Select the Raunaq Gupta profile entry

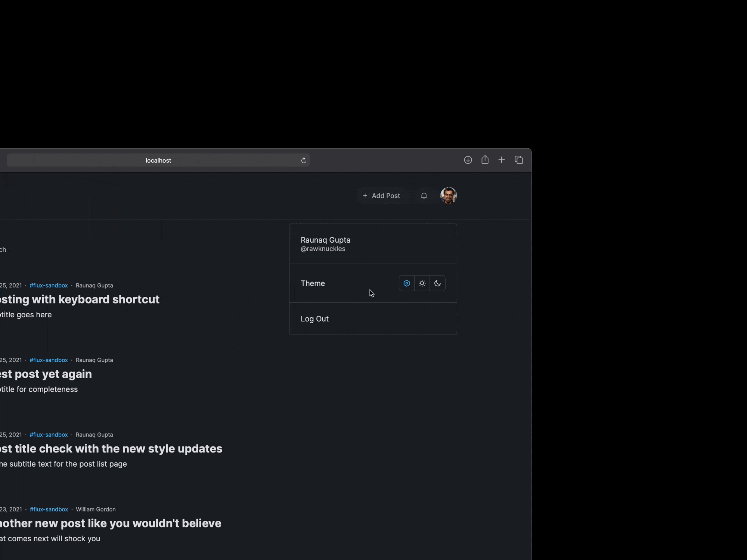(325, 244)
